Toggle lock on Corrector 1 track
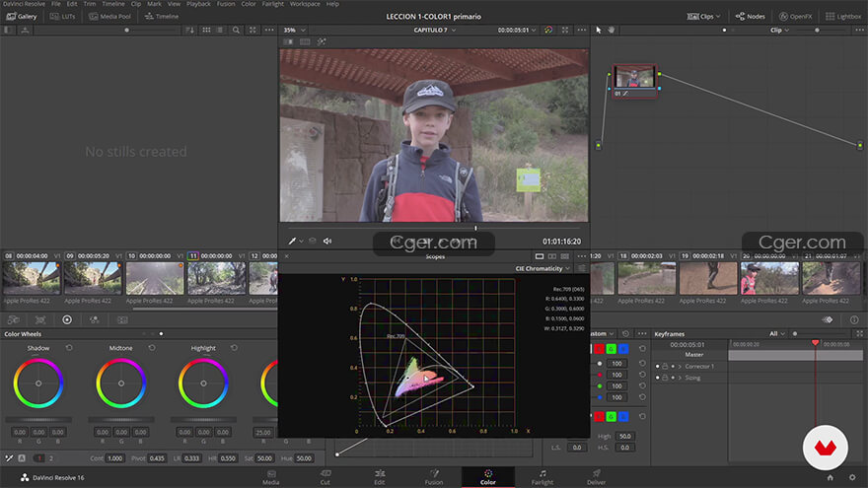Image resolution: width=868 pixels, height=488 pixels. click(x=665, y=367)
